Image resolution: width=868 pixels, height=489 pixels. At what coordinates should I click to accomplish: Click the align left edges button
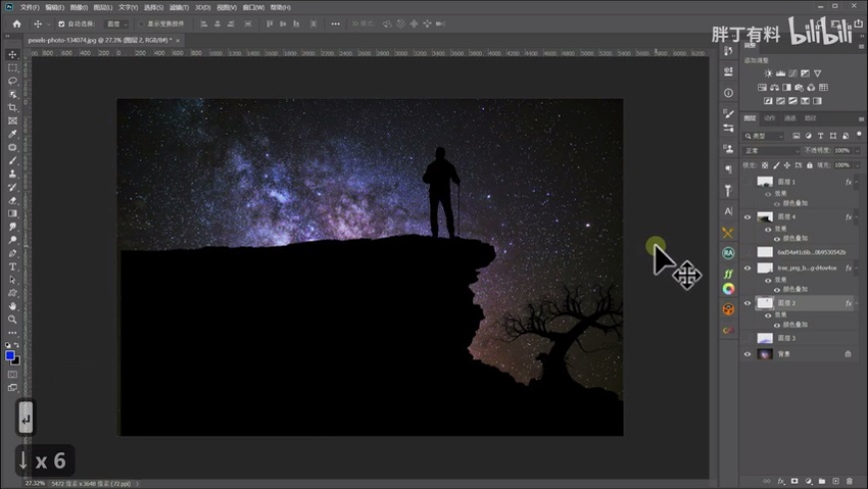(x=204, y=24)
